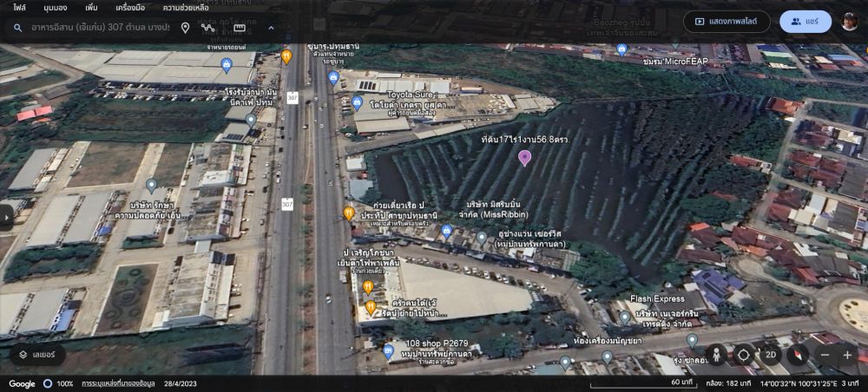Select the draw path or polygon tool
Image resolution: width=868 pixels, height=392 pixels.
point(208,28)
